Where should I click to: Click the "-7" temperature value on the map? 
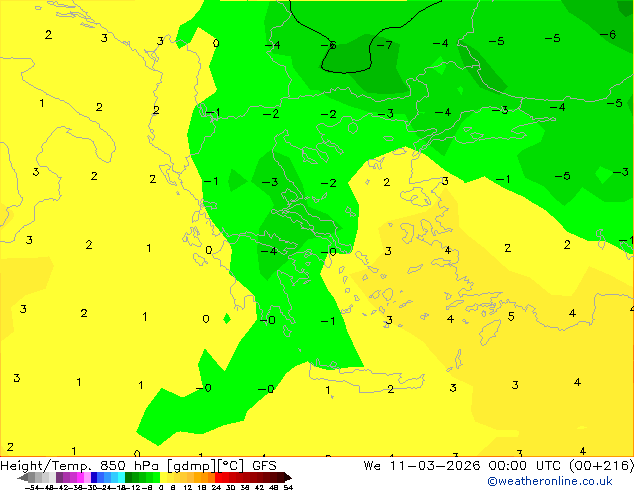(x=384, y=44)
